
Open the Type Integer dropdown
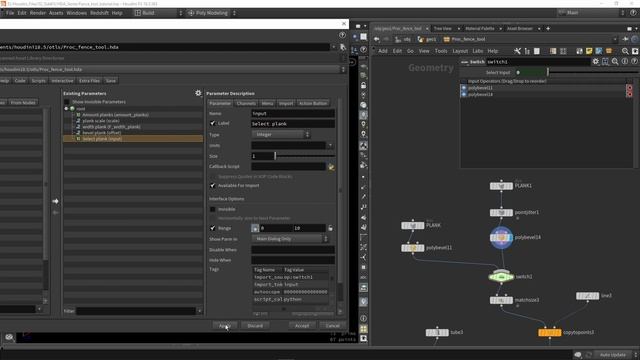pyautogui.click(x=281, y=134)
